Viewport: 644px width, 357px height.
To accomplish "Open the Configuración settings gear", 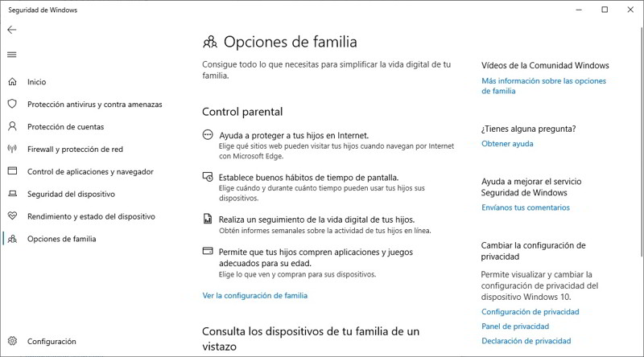I will tap(12, 341).
